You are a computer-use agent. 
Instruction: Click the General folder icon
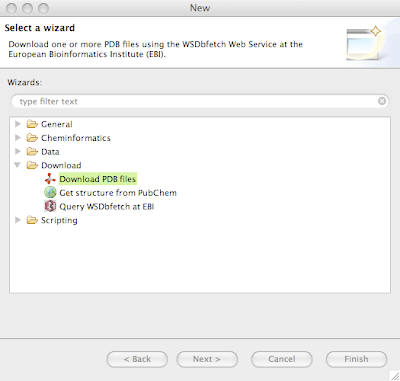[x=32, y=124]
